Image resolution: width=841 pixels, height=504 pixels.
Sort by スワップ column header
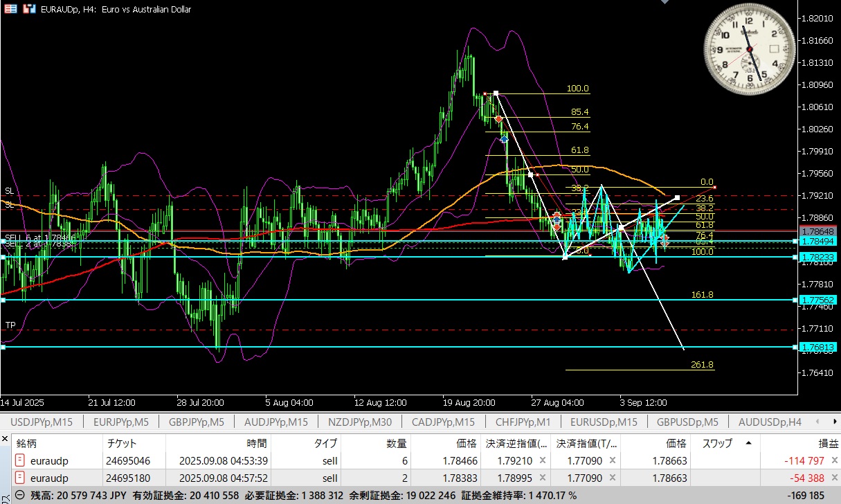click(x=725, y=443)
